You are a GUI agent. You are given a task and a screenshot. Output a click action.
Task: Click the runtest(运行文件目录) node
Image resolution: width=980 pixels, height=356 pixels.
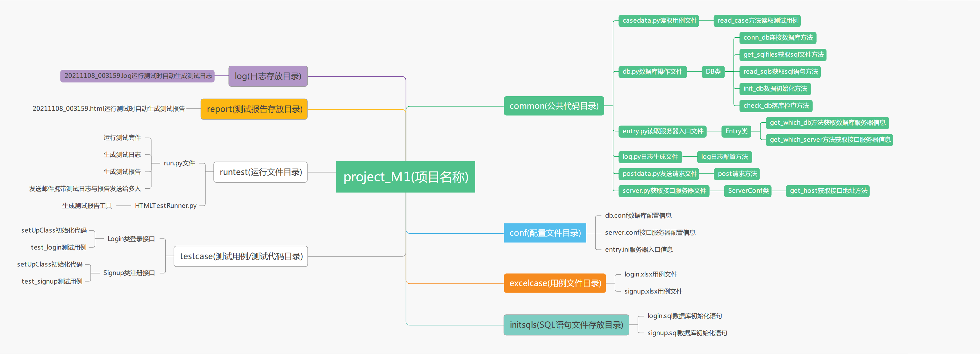[x=261, y=172]
